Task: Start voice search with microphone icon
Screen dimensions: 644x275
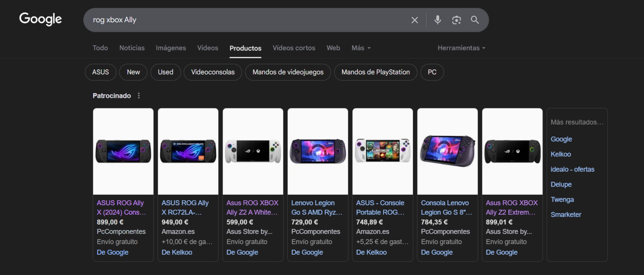Action: tap(438, 20)
